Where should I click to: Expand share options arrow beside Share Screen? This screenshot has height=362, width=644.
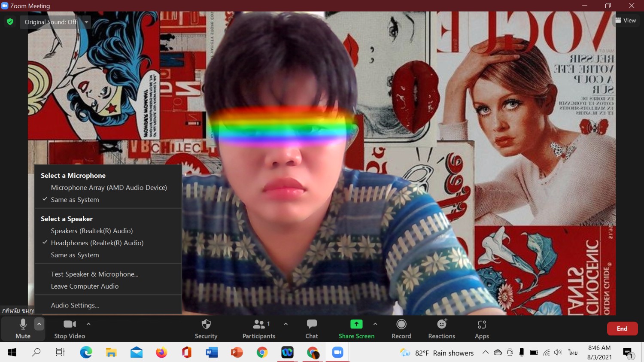(x=375, y=324)
